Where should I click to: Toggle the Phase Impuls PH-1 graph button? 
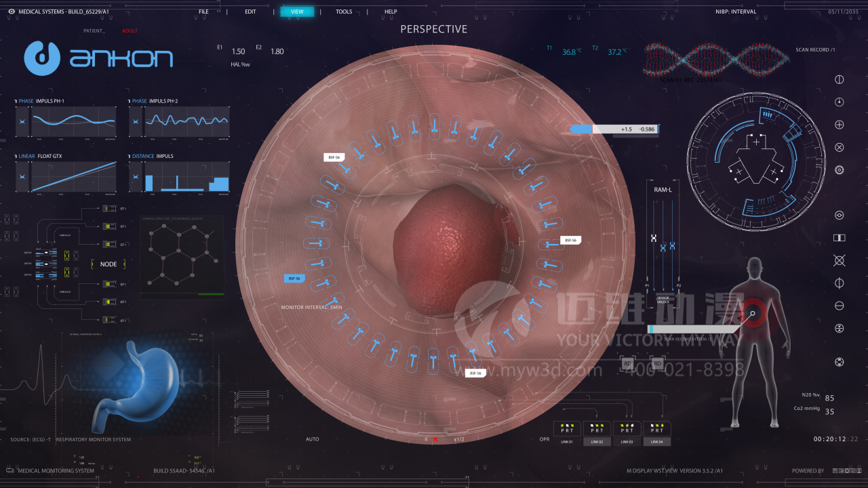click(22, 121)
